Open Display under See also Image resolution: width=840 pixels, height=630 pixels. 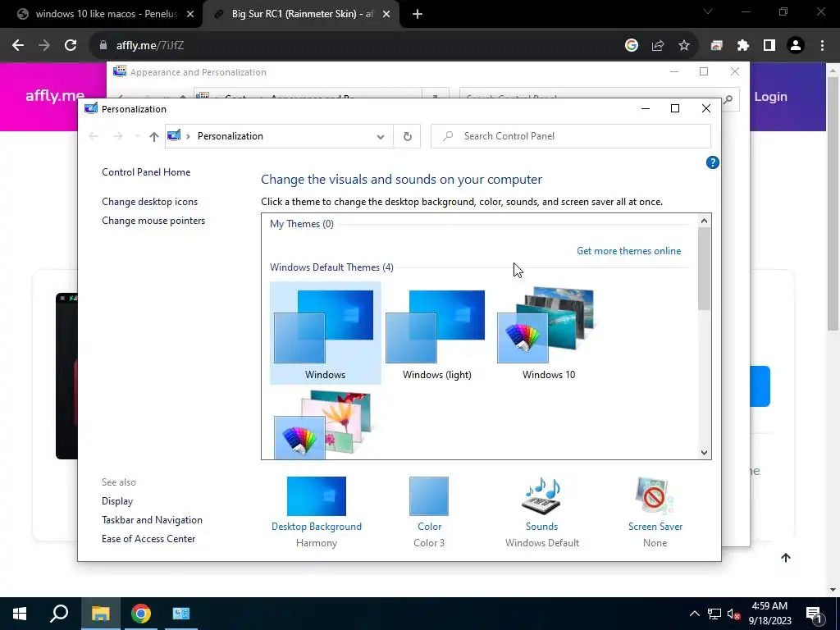tap(117, 501)
